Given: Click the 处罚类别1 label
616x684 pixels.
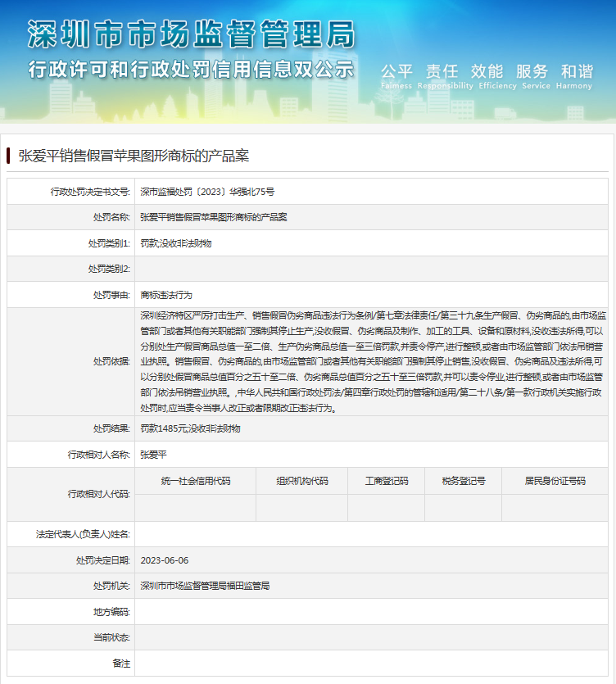Looking at the screenshot, I should pos(109,243).
